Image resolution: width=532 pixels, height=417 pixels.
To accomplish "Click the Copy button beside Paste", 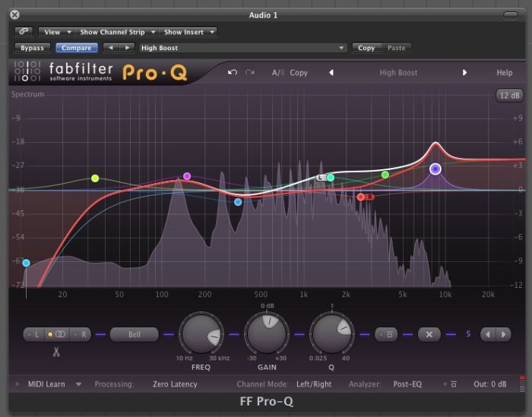I will coord(366,48).
